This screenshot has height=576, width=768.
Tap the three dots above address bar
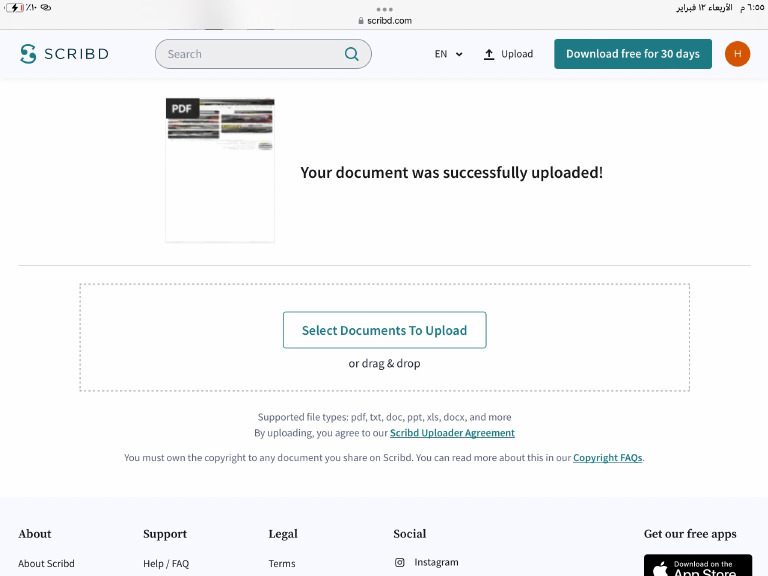point(384,9)
